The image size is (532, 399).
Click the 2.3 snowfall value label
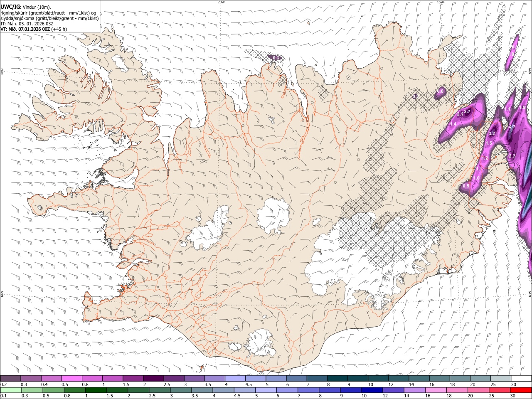[512, 156]
